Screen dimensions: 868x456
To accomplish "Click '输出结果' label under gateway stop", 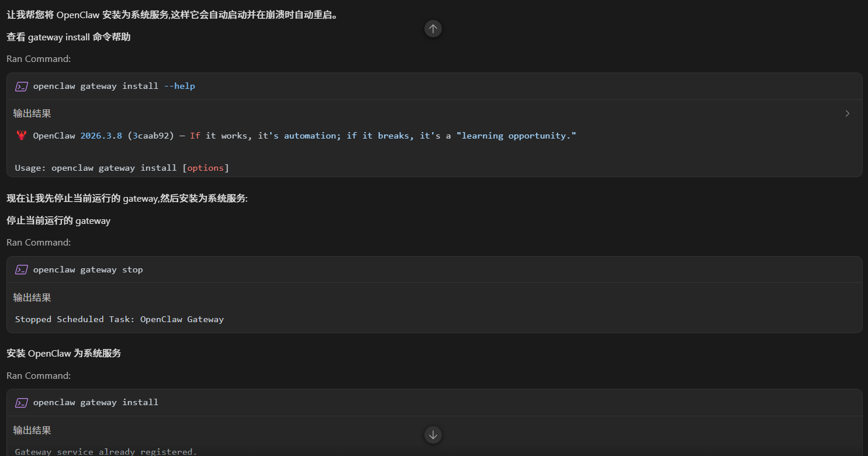I will click(x=32, y=298).
